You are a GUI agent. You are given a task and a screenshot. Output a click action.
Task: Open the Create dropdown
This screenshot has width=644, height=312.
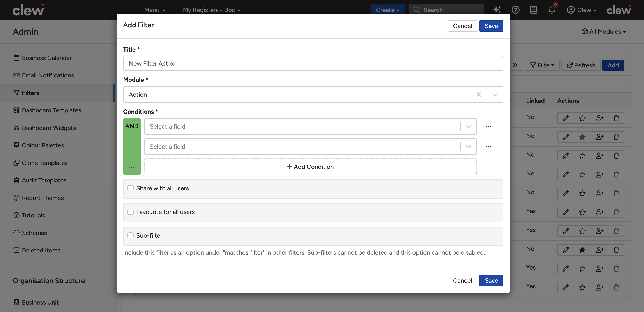click(x=387, y=10)
